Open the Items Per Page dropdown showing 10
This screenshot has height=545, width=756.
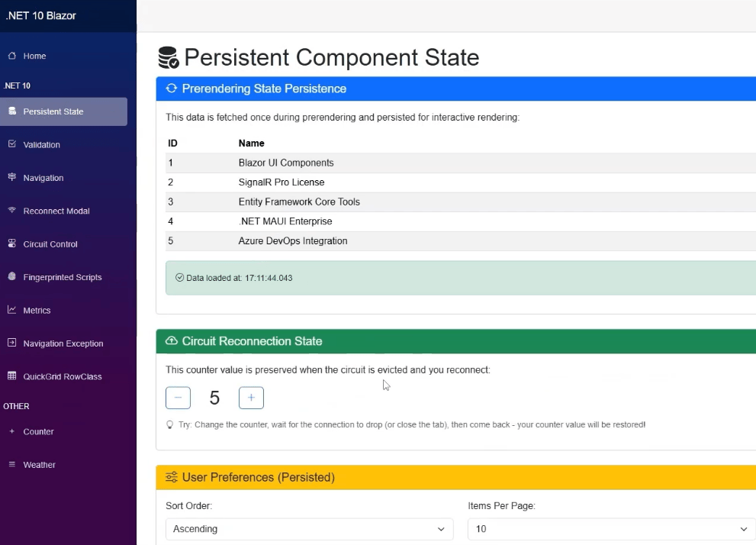(610, 528)
